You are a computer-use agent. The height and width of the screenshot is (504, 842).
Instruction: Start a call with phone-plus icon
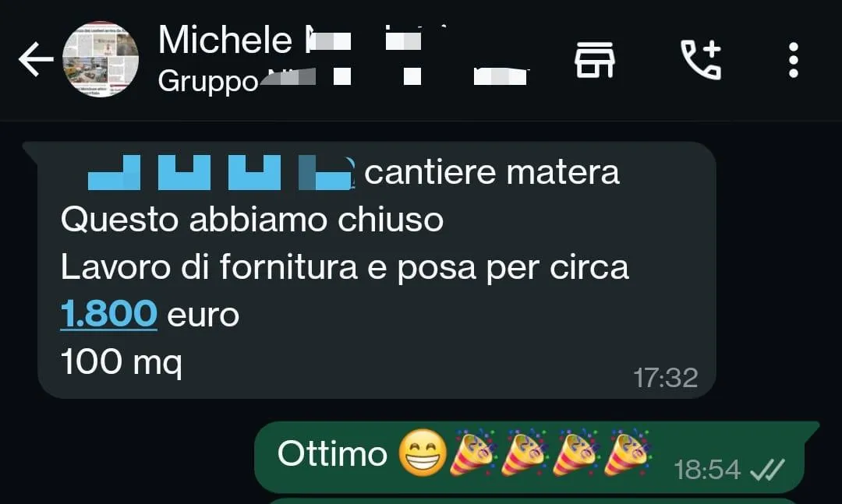click(x=701, y=59)
